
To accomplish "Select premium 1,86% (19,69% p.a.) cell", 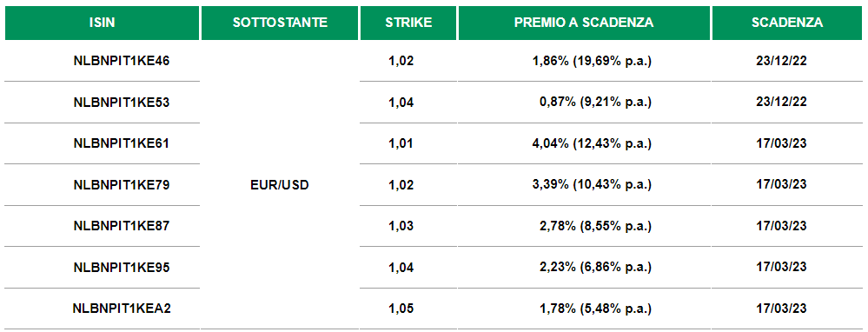I will pos(592,61).
